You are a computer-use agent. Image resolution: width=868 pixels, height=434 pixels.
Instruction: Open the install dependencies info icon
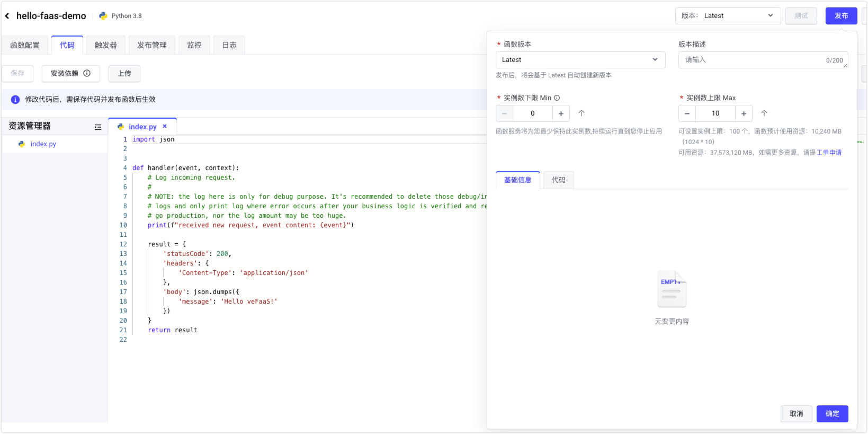[x=87, y=73]
